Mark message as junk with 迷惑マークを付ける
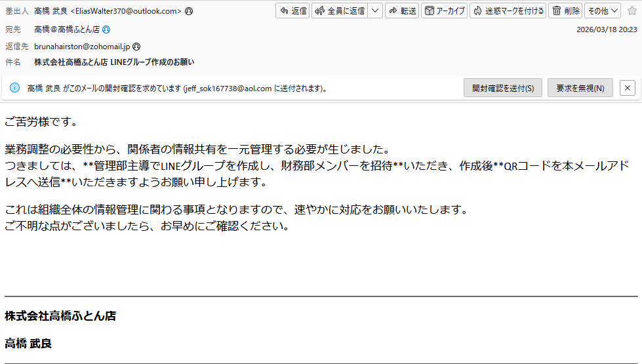This screenshot has height=364, width=642. pos(508,11)
